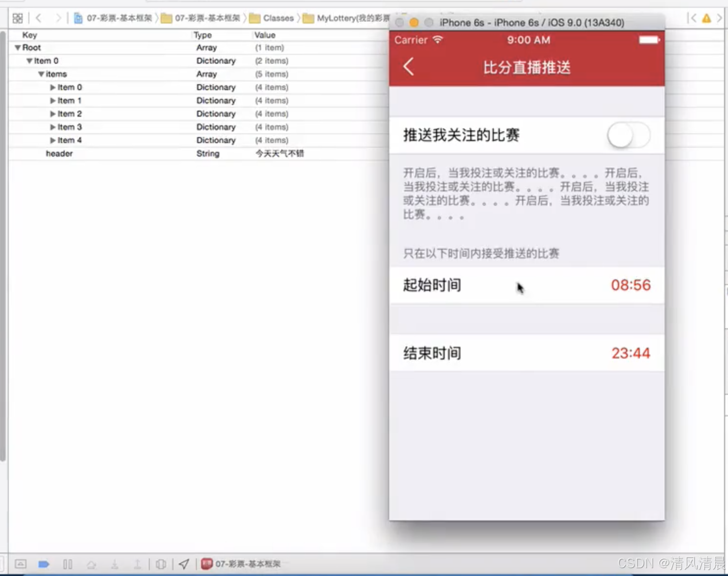Click Item 2's Dictionary type cell
728x576 pixels.
tap(216, 114)
